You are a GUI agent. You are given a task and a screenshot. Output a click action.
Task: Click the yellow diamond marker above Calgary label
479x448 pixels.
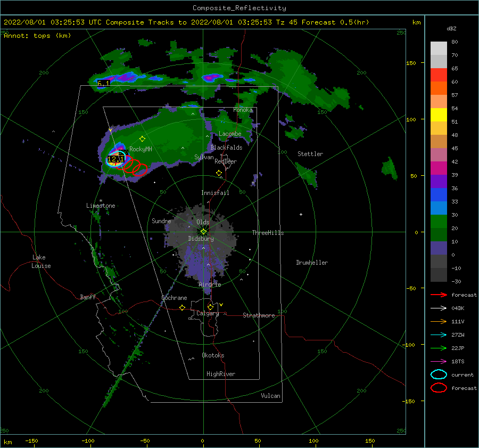210,307
